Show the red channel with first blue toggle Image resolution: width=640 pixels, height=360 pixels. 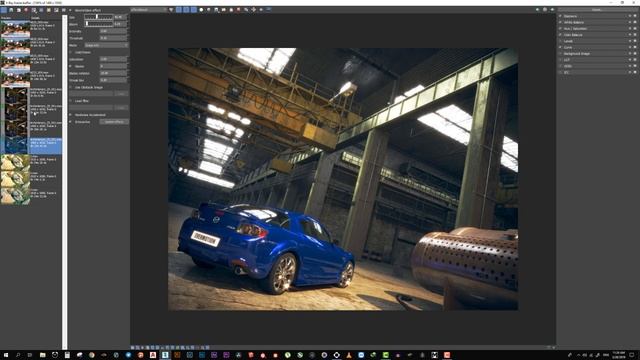[179, 9]
